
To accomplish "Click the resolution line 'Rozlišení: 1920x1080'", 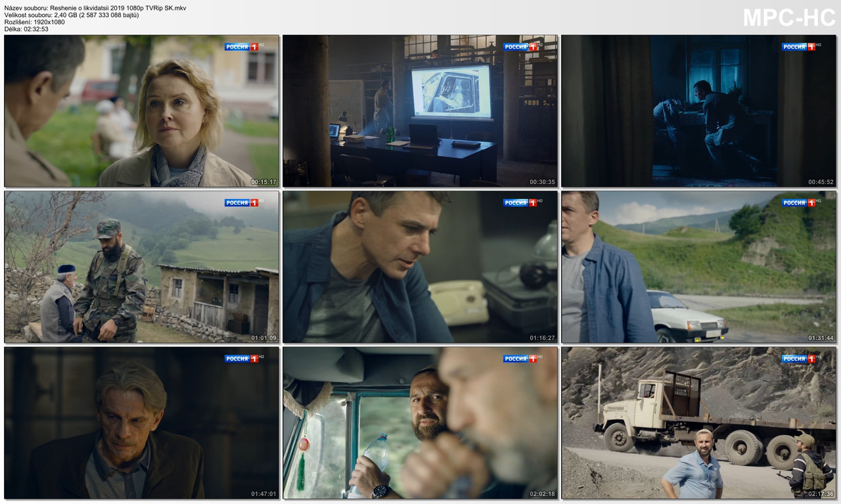I will point(34,22).
